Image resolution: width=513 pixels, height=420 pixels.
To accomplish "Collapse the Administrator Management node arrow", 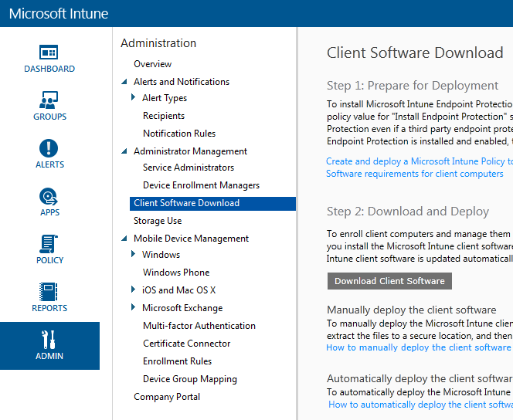I will pos(124,151).
